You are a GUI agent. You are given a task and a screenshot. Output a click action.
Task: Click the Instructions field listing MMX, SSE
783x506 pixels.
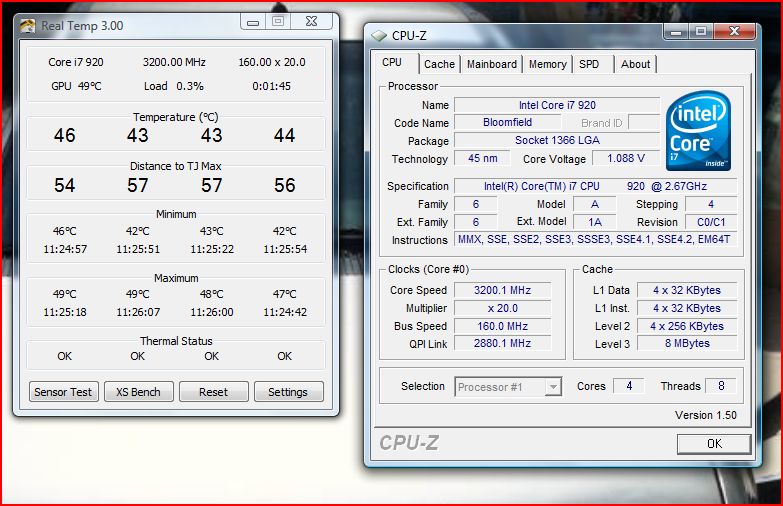click(595, 239)
